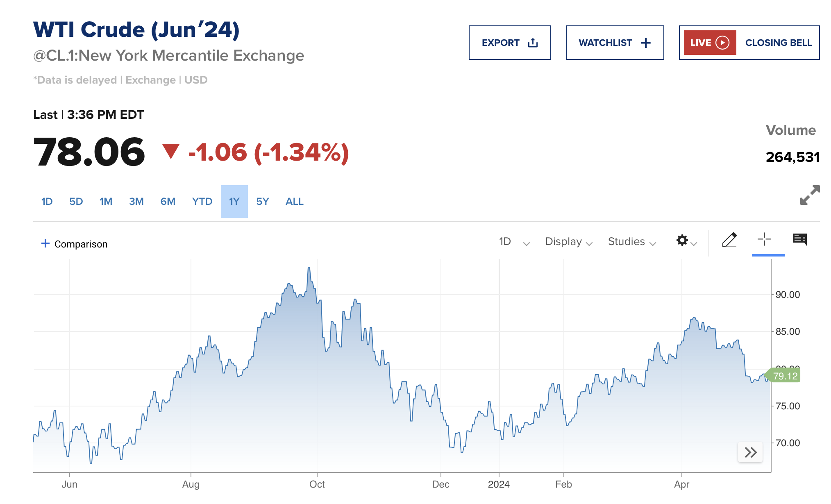Click the Closing Bell link
The width and height of the screenshot is (831, 504).
point(778,43)
